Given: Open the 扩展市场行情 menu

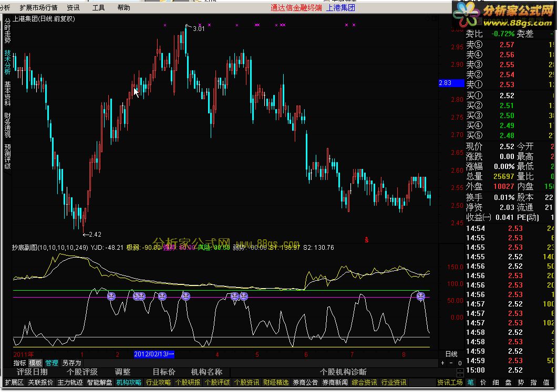Looking at the screenshot, I should click(x=38, y=7).
